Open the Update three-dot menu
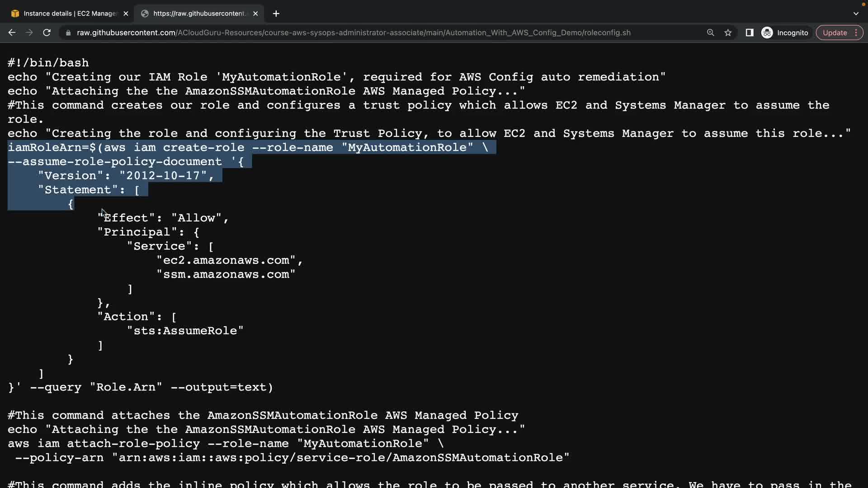The height and width of the screenshot is (488, 868). tap(856, 33)
